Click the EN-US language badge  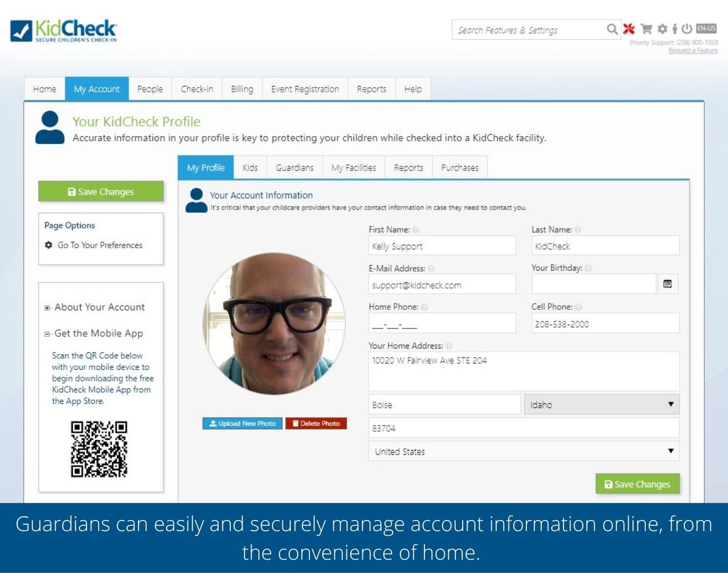pyautogui.click(x=706, y=29)
